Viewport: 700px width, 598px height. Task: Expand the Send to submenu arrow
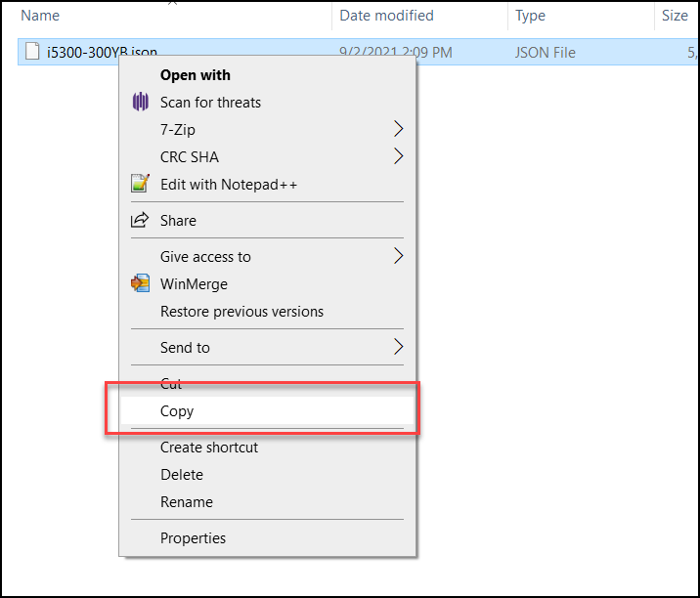pyautogui.click(x=398, y=348)
